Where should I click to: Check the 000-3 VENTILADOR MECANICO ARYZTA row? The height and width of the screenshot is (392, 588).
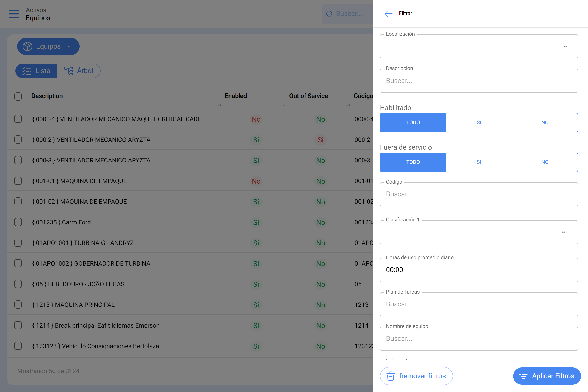[x=18, y=160]
